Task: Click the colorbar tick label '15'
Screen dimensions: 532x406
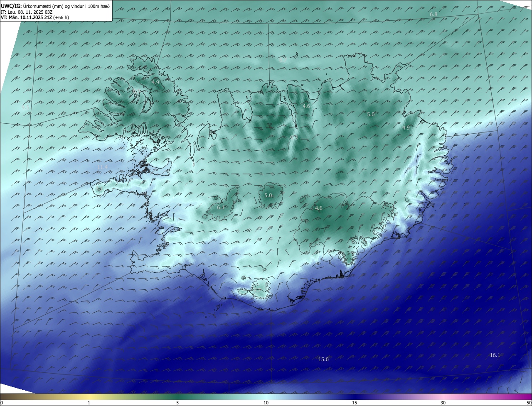Action: 355,403
